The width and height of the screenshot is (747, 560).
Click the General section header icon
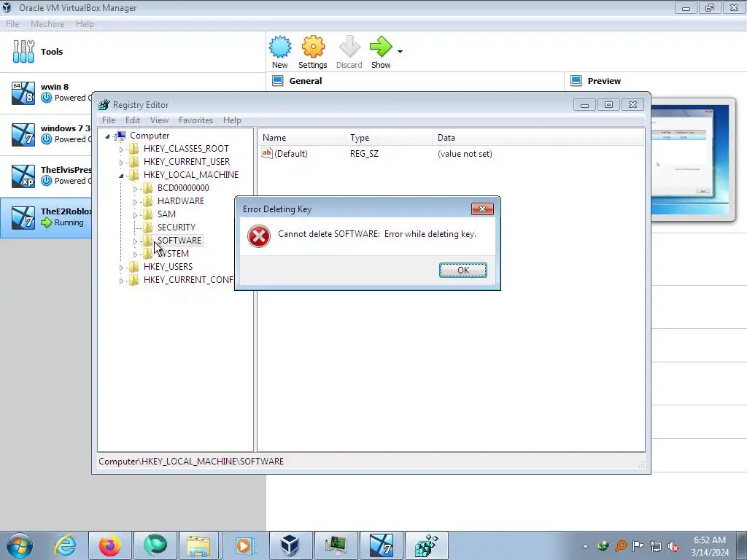tap(277, 81)
